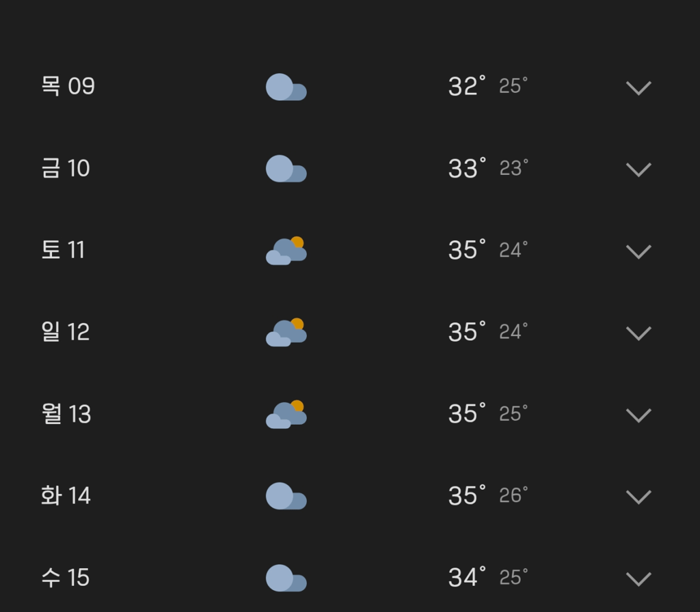Select the partly sunny icon for 토 11

click(x=286, y=251)
